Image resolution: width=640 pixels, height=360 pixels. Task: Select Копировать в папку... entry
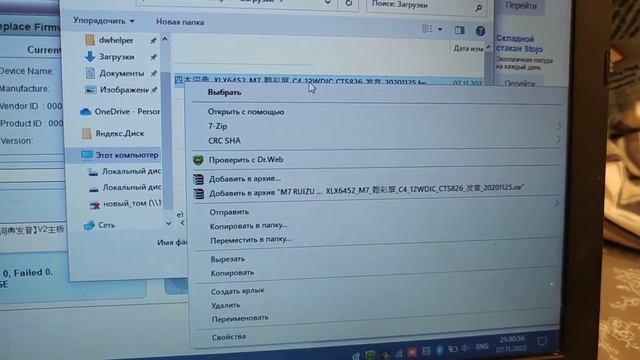click(x=248, y=226)
